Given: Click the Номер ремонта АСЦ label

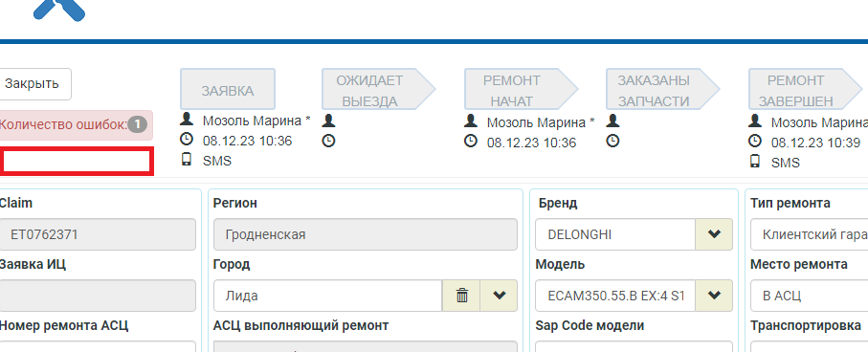Looking at the screenshot, I should coord(64,325).
